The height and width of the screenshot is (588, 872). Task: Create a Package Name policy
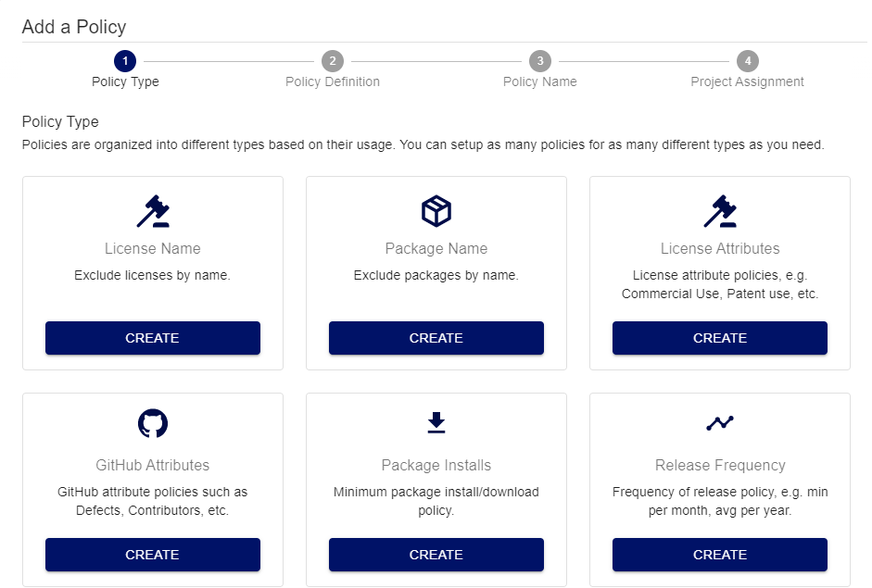[x=436, y=338]
